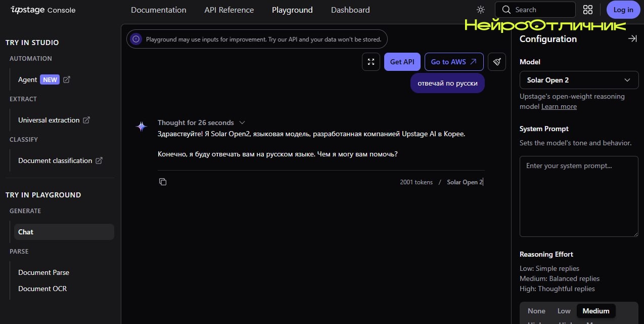Select Low reasoning effort
Viewport: 644px width, 324px height.
[564, 311]
